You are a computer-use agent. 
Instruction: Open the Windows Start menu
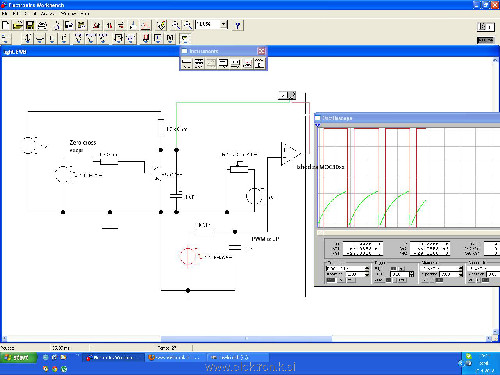pos(18,358)
